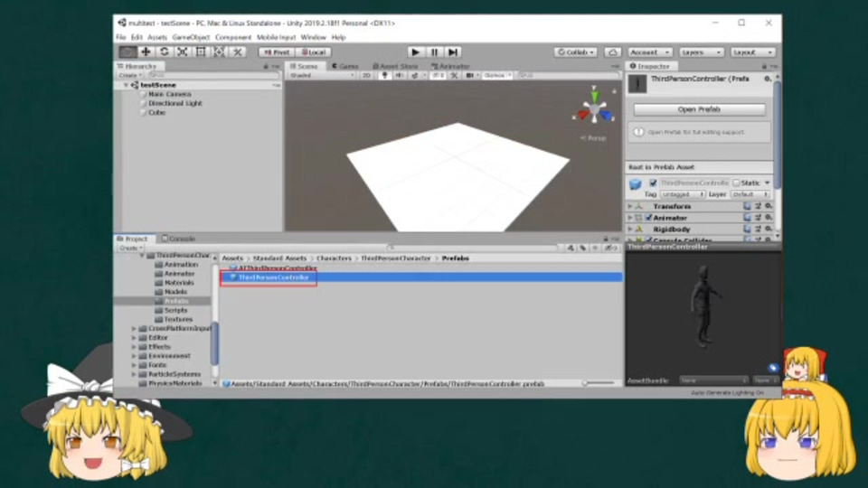This screenshot has width=868, height=488.
Task: Click the Pause button
Action: (x=435, y=52)
